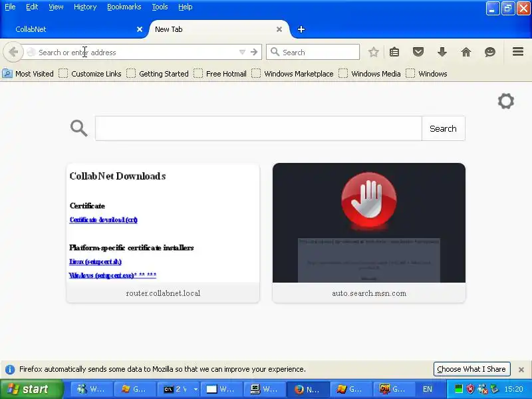This screenshot has height=399, width=532.
Task: Switch to the CollabNet tab
Action: point(74,29)
